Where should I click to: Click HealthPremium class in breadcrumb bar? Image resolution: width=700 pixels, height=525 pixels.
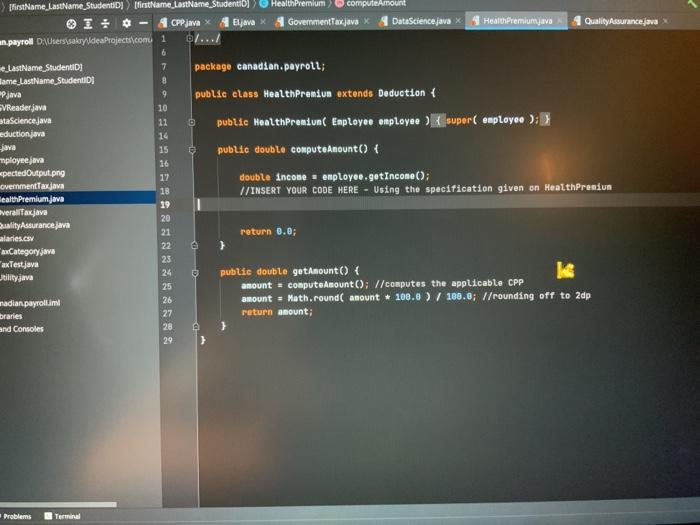pos(293,4)
